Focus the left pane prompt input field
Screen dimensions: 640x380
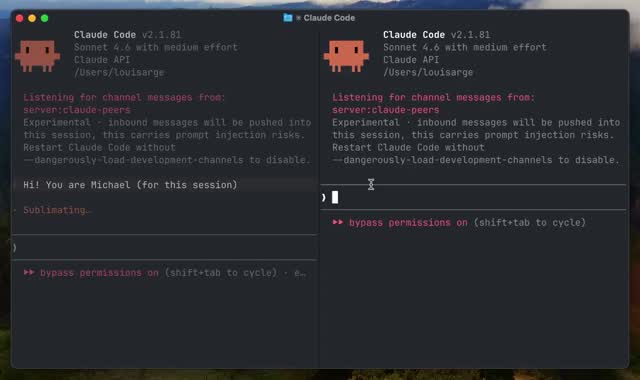(x=165, y=247)
